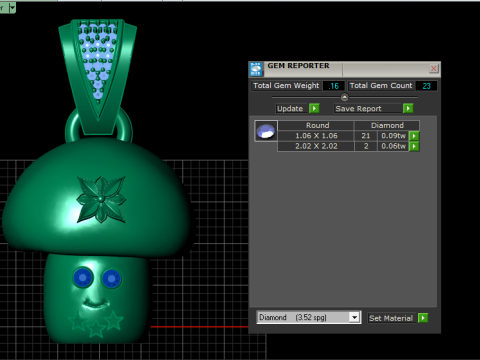Click the Gem Reporter title icon
Image resolution: width=480 pixels, height=360 pixels.
256,69
